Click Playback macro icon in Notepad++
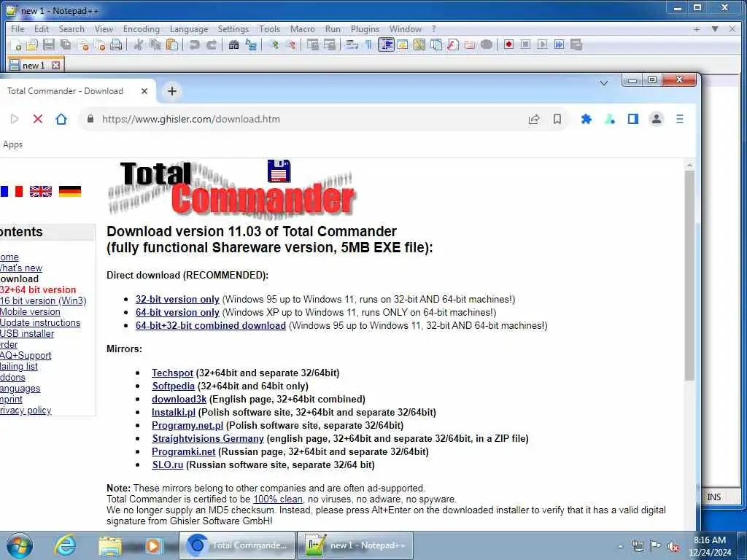The height and width of the screenshot is (560, 747). pyautogui.click(x=542, y=44)
